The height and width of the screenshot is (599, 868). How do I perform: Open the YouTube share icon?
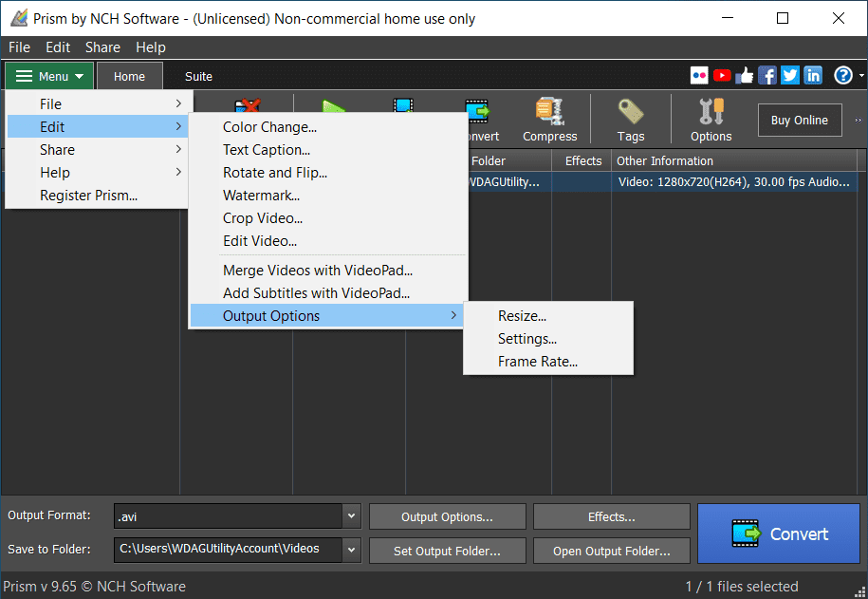[722, 75]
